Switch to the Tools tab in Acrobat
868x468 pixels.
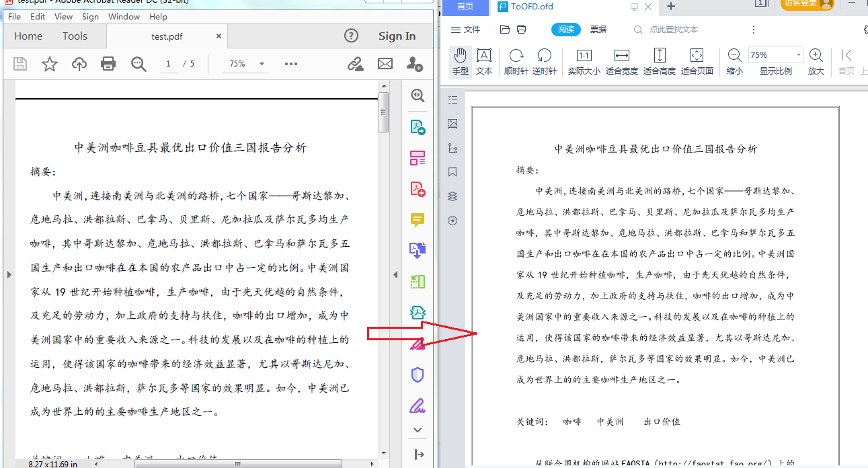74,36
